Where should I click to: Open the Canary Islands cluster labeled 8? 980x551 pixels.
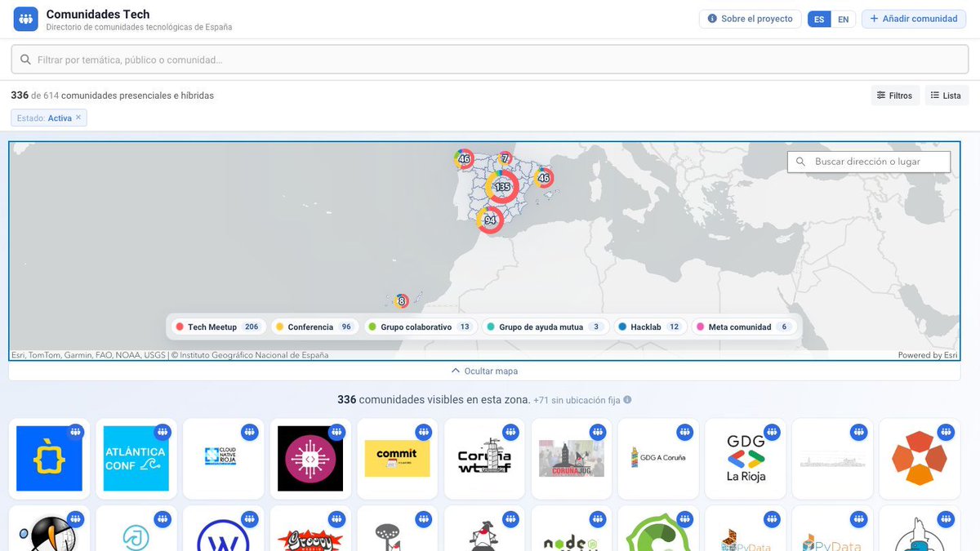pyautogui.click(x=401, y=301)
